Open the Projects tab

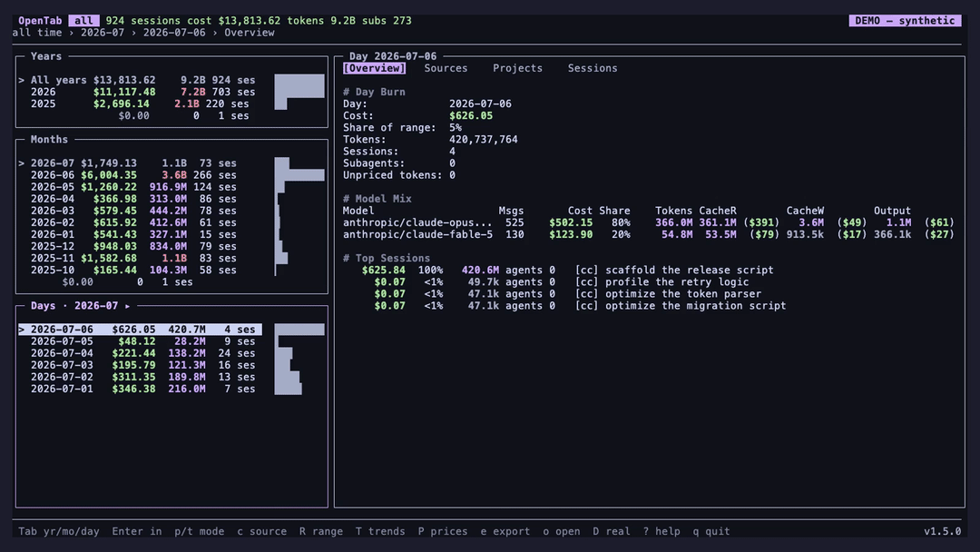(517, 68)
